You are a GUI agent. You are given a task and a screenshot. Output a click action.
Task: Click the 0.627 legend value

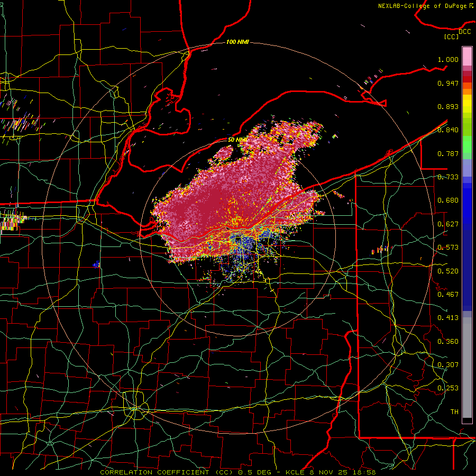point(448,224)
